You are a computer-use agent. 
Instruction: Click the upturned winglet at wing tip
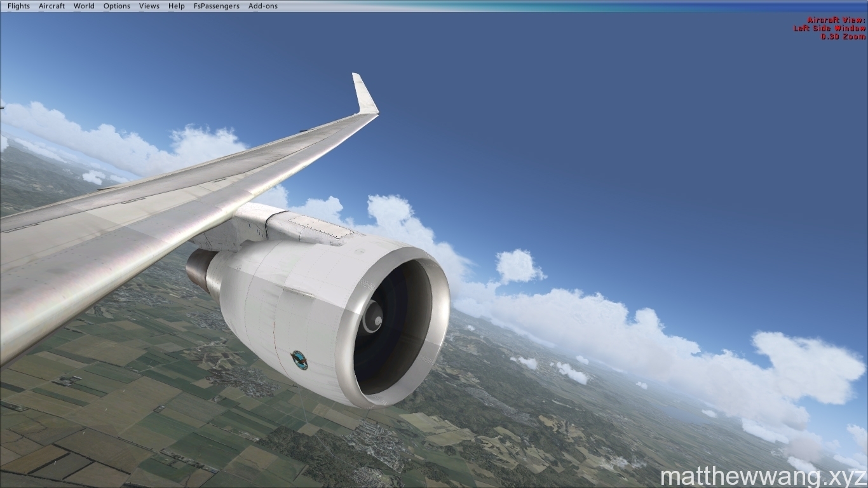(364, 95)
